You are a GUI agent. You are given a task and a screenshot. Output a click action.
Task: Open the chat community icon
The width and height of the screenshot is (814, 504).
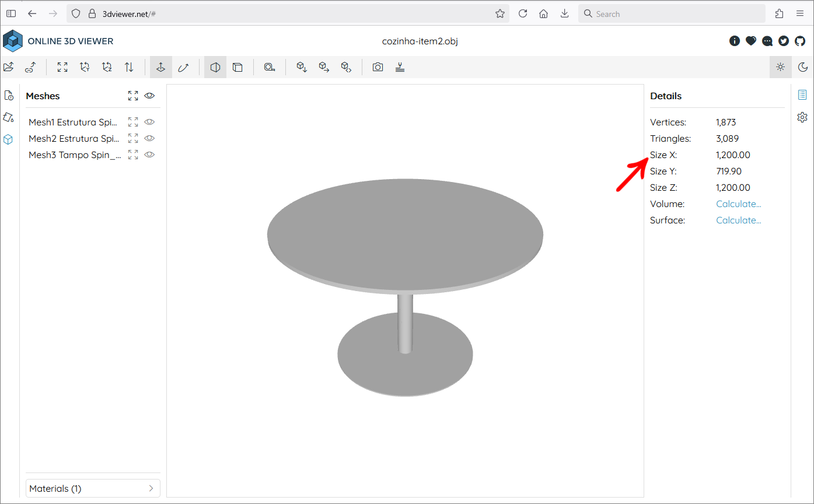tap(767, 41)
